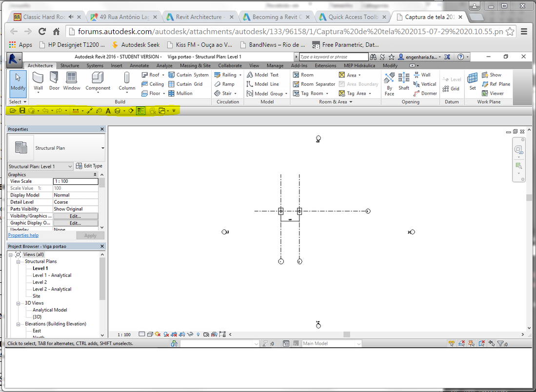The height and width of the screenshot is (392, 536).
Task: Select the Column tool
Action: [127, 82]
